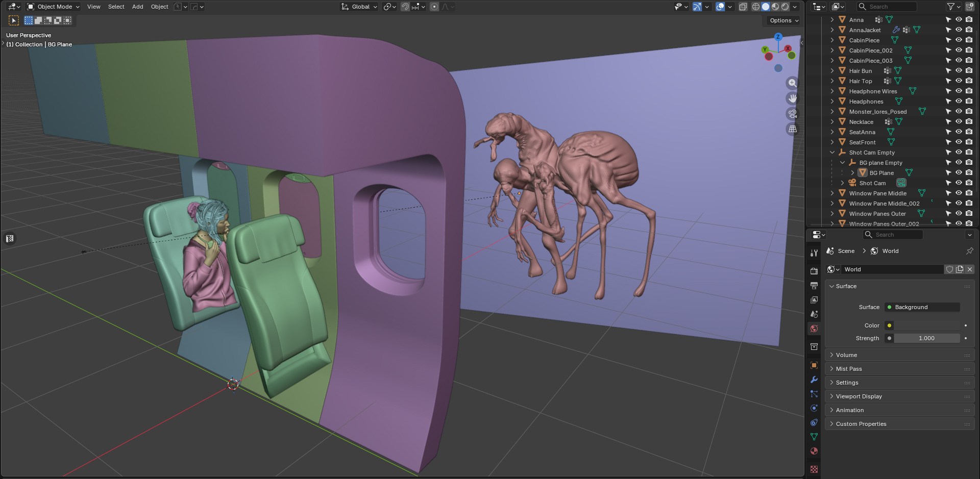This screenshot has height=479, width=980.
Task: Expand the Viewport Display panel
Action: (899, 396)
